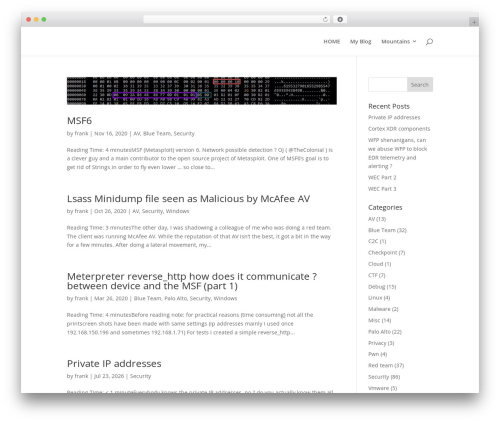Select Palo Alto category in sidebar
Image resolution: width=500 pixels, height=423 pixels.
pyautogui.click(x=379, y=332)
